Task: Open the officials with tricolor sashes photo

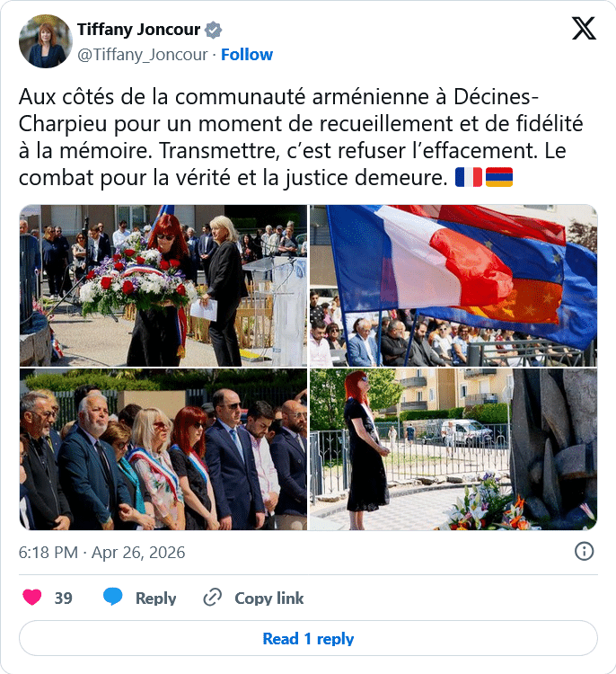Action: (x=163, y=449)
